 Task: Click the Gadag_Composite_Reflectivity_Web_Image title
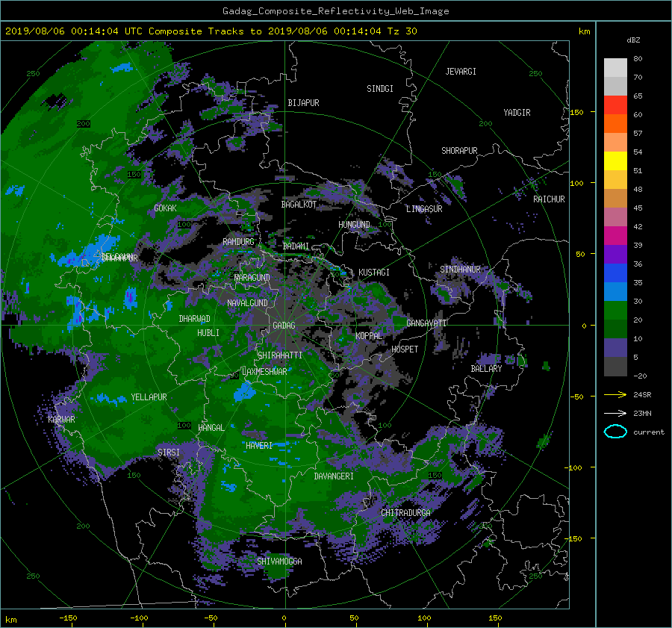tap(335, 11)
